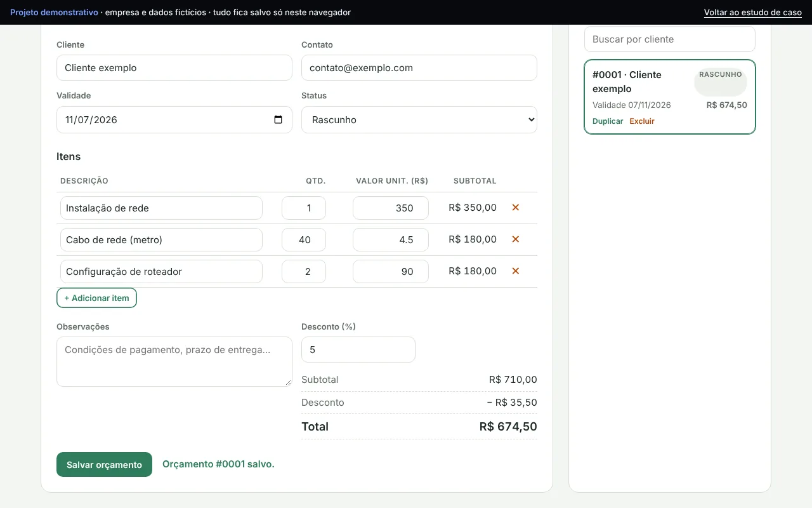This screenshot has height=508, width=812.
Task: Click the Total R$ 674,50 value
Action: pos(508,427)
